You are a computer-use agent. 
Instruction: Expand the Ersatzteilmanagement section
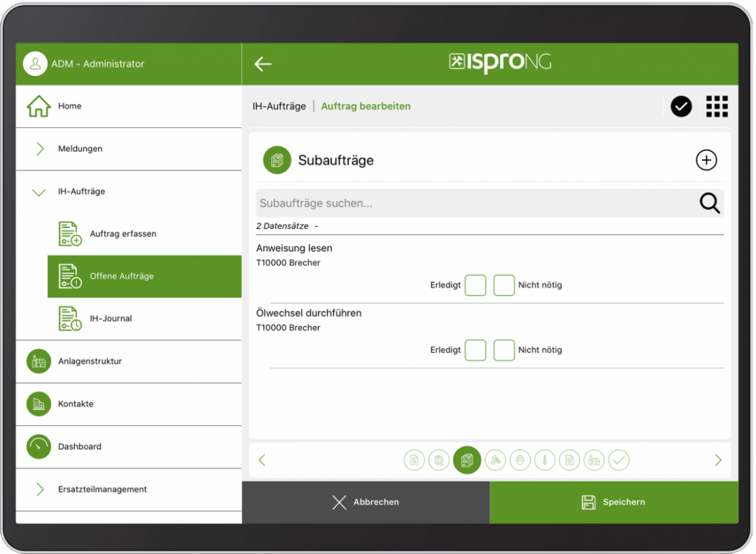[39, 489]
